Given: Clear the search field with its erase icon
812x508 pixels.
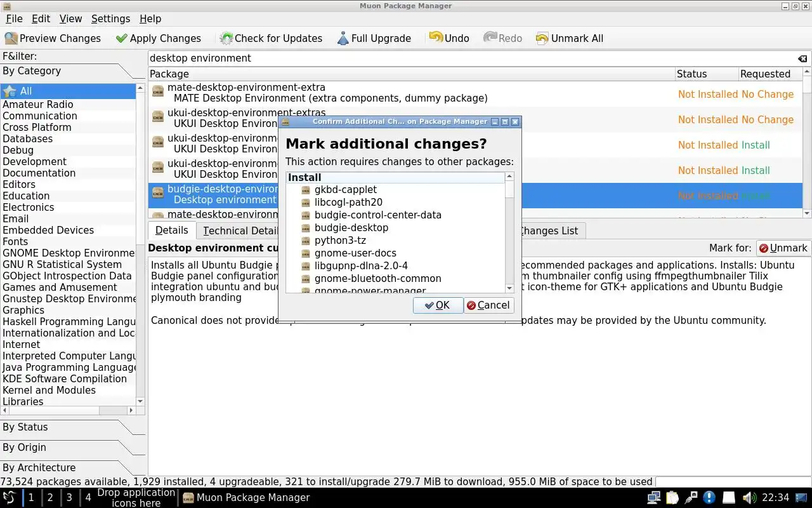Looking at the screenshot, I should pos(802,58).
